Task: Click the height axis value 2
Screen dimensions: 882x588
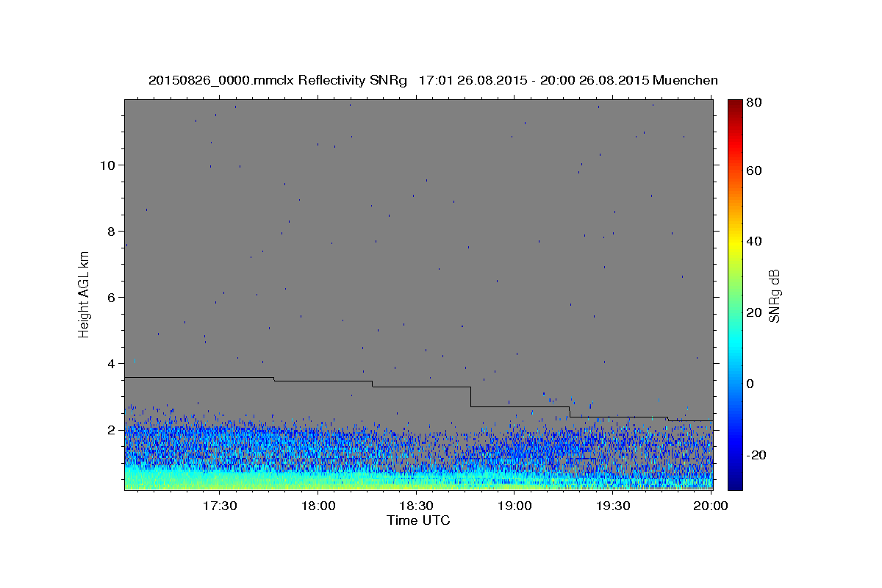Action: click(x=112, y=430)
